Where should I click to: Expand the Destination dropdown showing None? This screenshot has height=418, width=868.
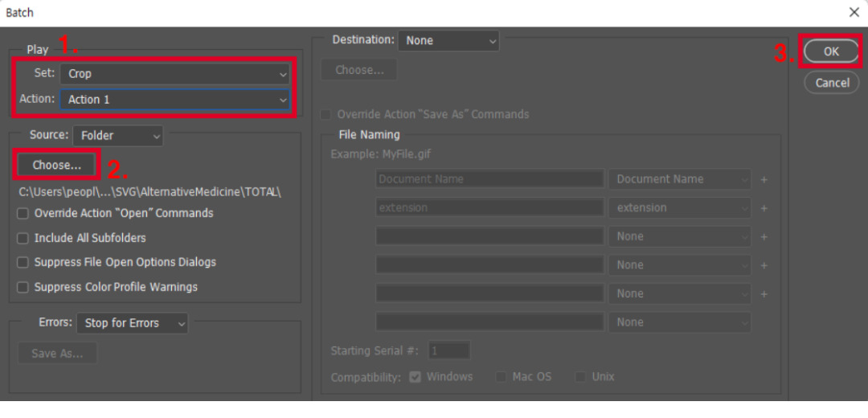pos(448,39)
